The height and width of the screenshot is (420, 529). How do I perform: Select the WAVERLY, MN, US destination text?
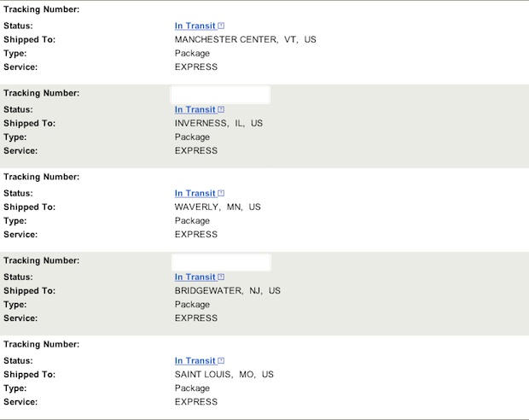click(218, 207)
